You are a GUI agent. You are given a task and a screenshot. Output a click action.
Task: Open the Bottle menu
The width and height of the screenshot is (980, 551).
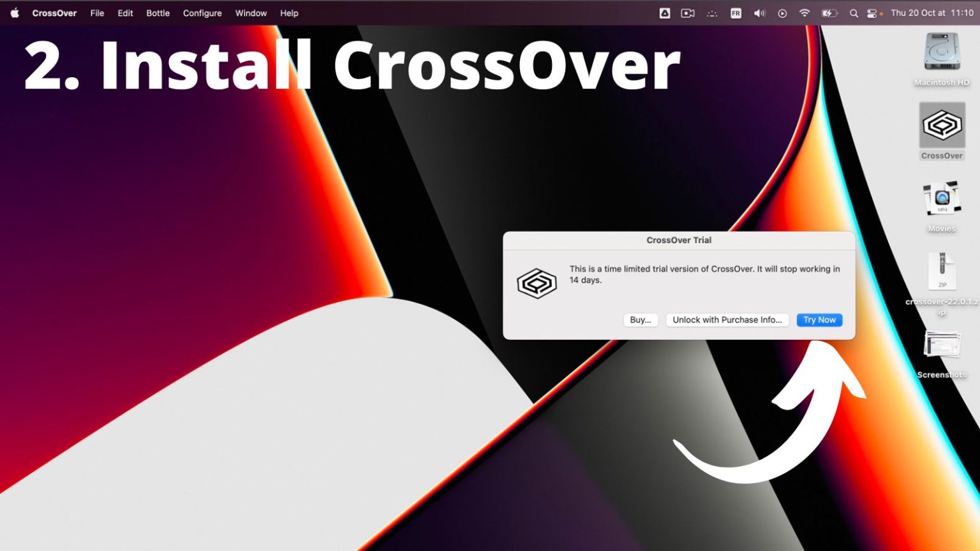click(158, 13)
